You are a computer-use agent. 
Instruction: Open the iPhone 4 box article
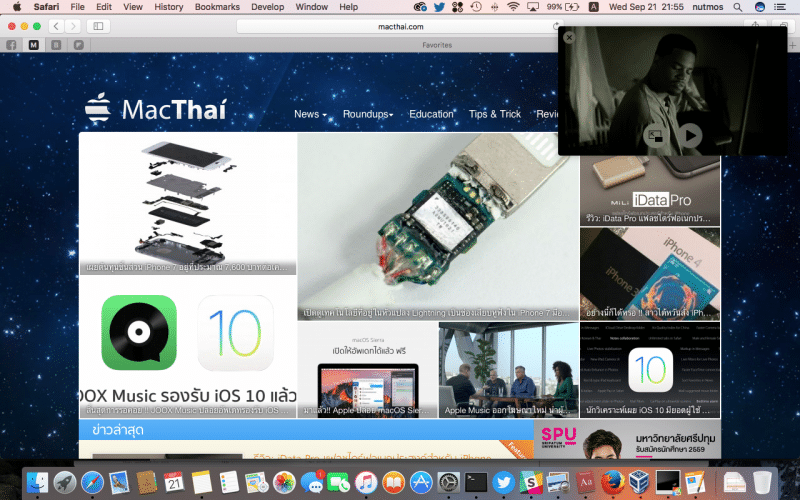click(x=650, y=274)
